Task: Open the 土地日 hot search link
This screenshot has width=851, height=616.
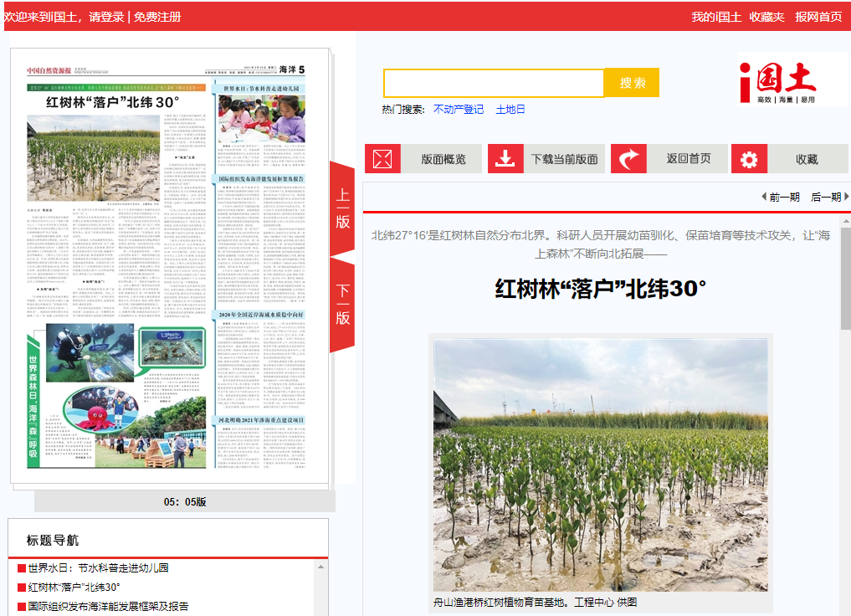Action: tap(510, 110)
